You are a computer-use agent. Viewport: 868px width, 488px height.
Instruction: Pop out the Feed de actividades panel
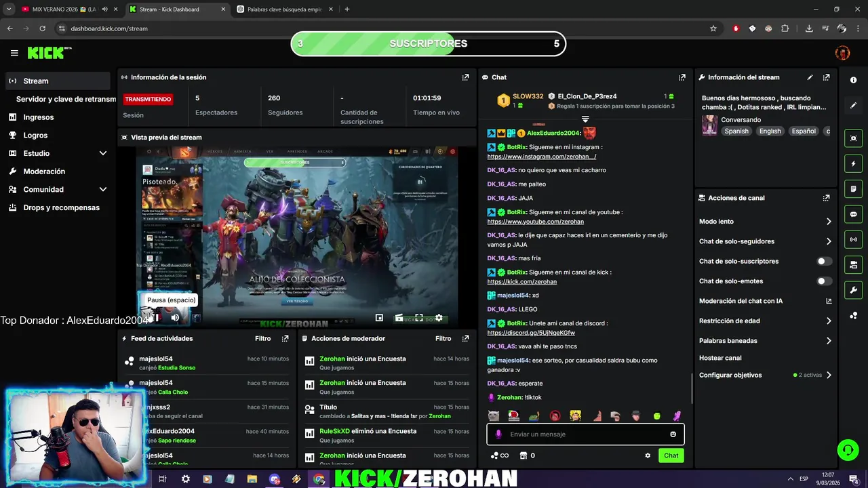tap(285, 338)
